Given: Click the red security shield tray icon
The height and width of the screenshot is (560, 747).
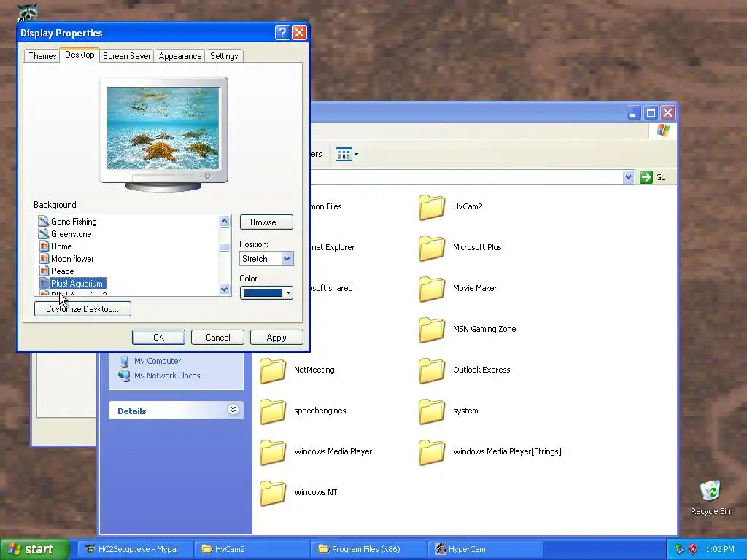Looking at the screenshot, I should click(693, 549).
